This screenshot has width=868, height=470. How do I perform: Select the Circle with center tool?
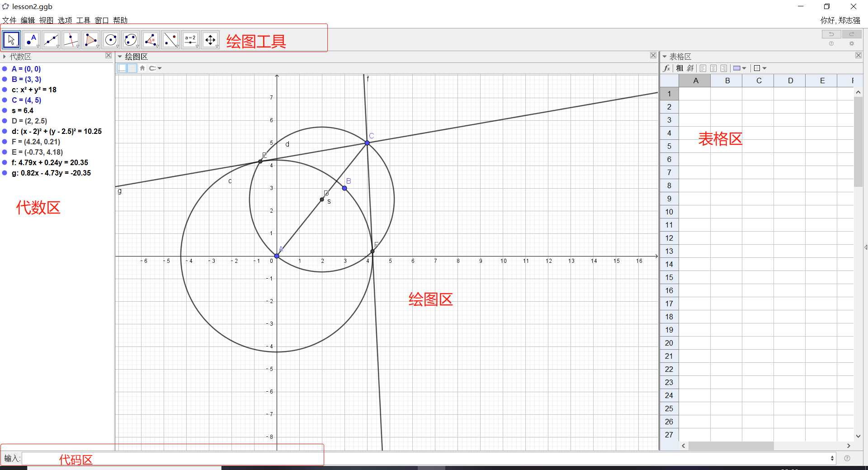[111, 40]
